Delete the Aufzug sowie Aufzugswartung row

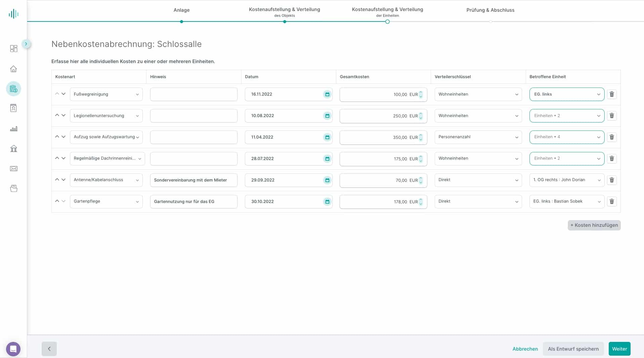point(612,137)
